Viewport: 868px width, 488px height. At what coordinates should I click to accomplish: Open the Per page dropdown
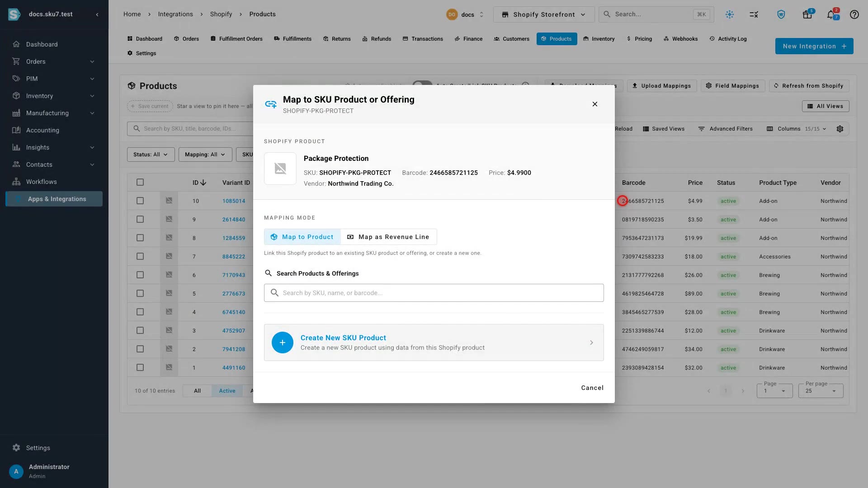pyautogui.click(x=821, y=391)
